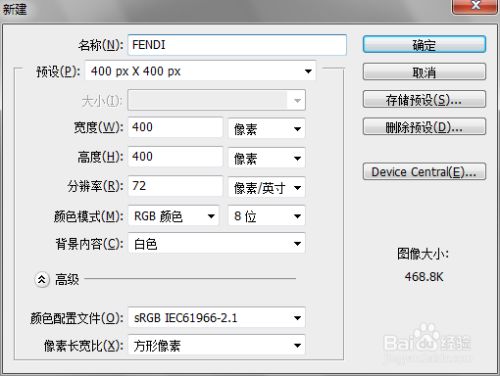Open Device Central(E)... button
The width and height of the screenshot is (500, 376).
pos(424,172)
